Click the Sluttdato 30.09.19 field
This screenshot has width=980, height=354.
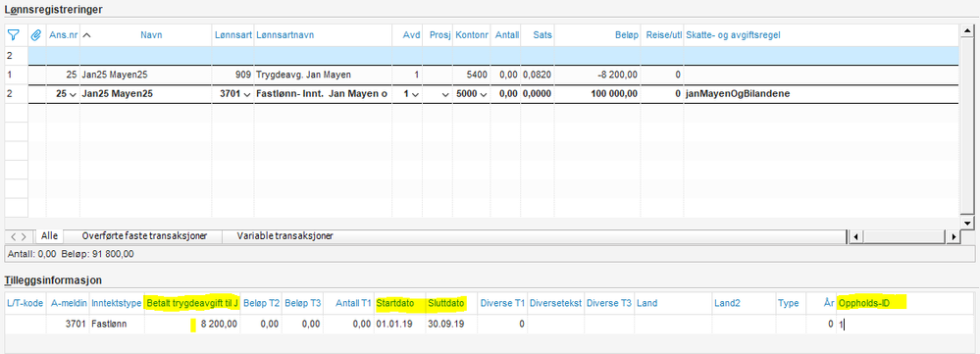451,324
